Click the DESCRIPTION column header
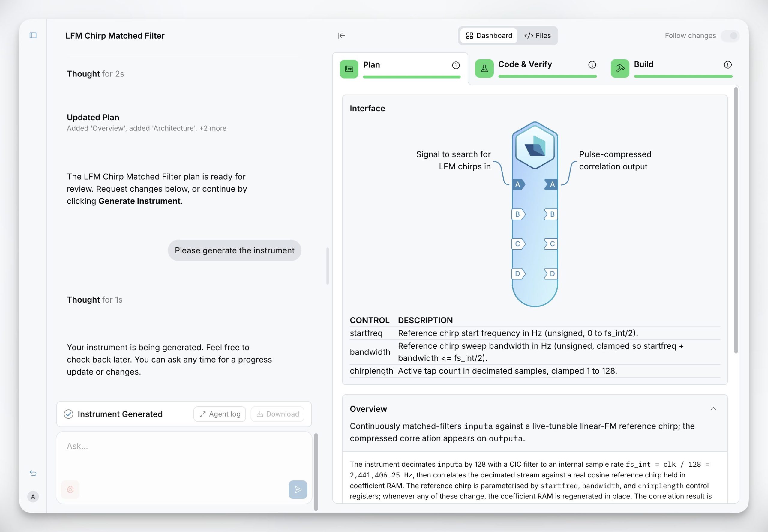 [425, 320]
